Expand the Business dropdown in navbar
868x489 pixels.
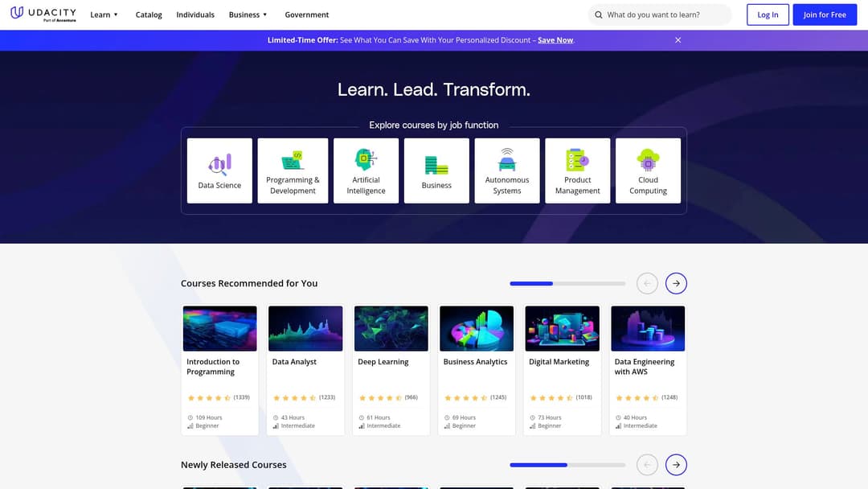point(248,15)
